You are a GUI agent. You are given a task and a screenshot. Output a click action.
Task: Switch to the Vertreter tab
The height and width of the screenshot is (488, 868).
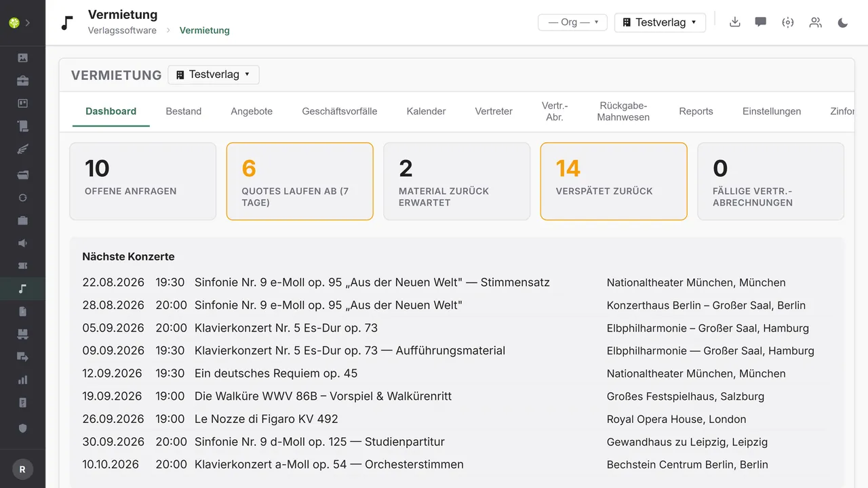pos(494,111)
